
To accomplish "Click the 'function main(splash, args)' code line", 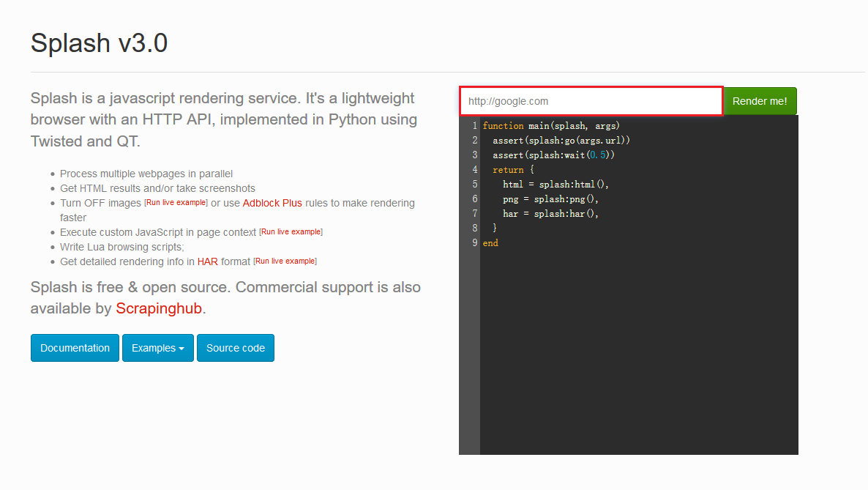I will coord(551,126).
